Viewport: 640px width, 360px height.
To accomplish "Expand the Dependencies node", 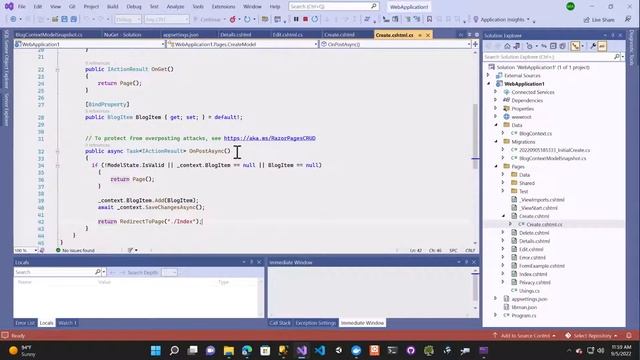I will pos(496,100).
